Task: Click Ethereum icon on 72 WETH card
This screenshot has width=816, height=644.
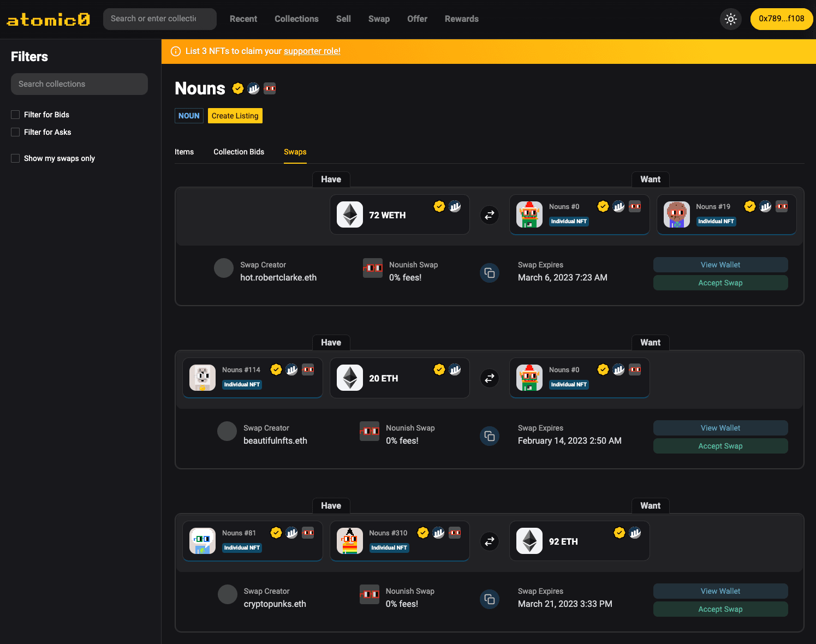Action: coord(350,214)
